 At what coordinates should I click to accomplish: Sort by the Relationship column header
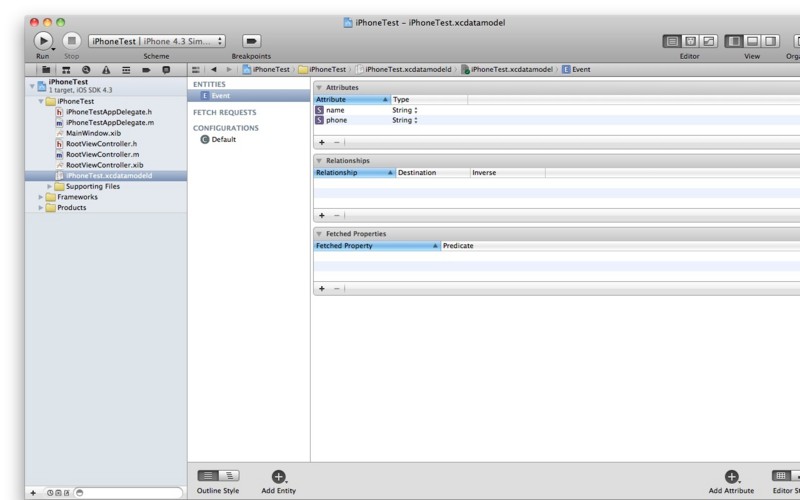coord(354,173)
